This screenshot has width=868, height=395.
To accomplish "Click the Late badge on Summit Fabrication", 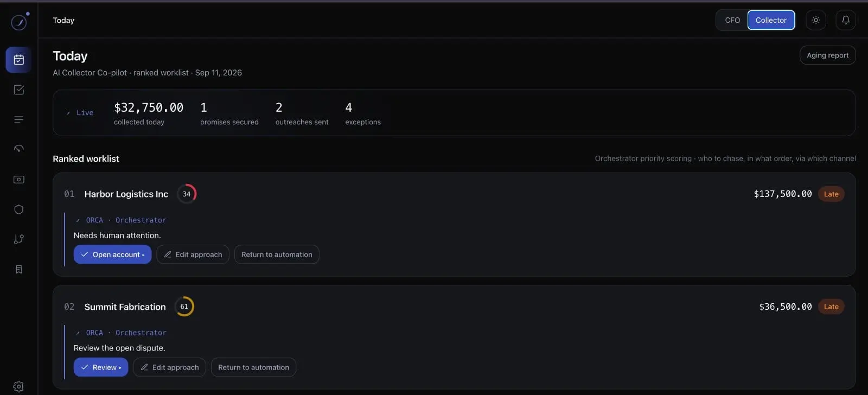I will pos(831,307).
